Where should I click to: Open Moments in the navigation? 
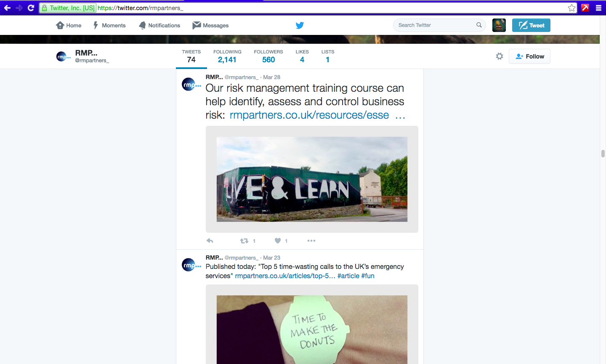[x=109, y=25]
